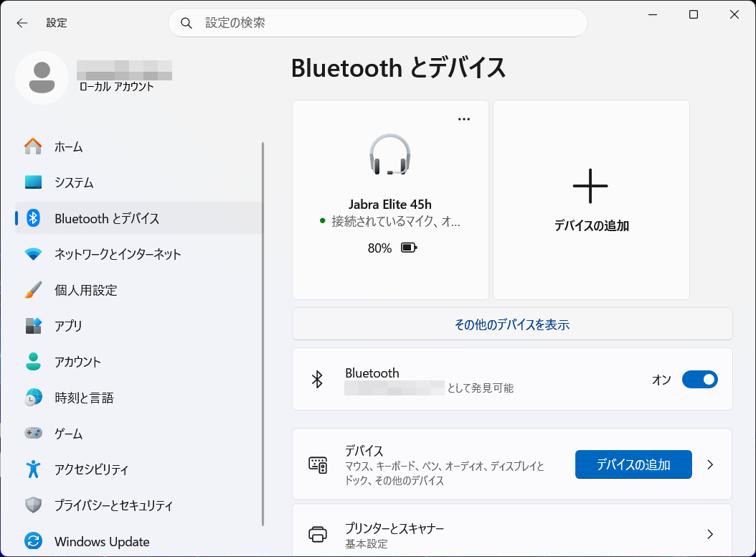The height and width of the screenshot is (557, 756).
Task: Click the デバイス keyboard icon
Action: [318, 465]
